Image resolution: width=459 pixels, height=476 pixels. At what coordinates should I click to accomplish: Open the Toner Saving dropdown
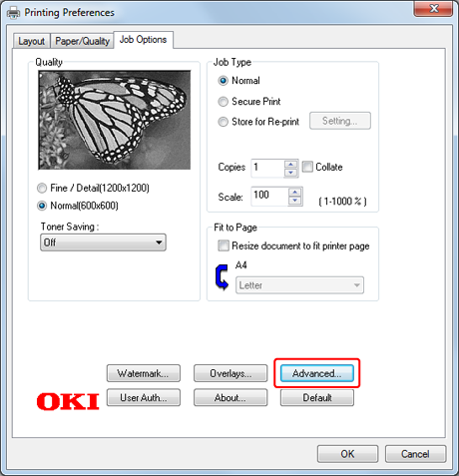click(x=103, y=242)
